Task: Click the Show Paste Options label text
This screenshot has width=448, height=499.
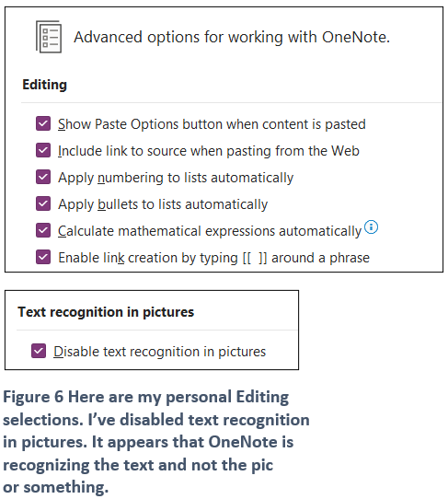Action: point(212,124)
